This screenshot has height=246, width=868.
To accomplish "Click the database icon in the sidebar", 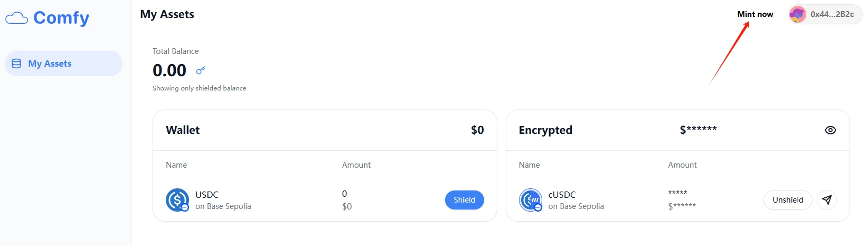I will [16, 63].
